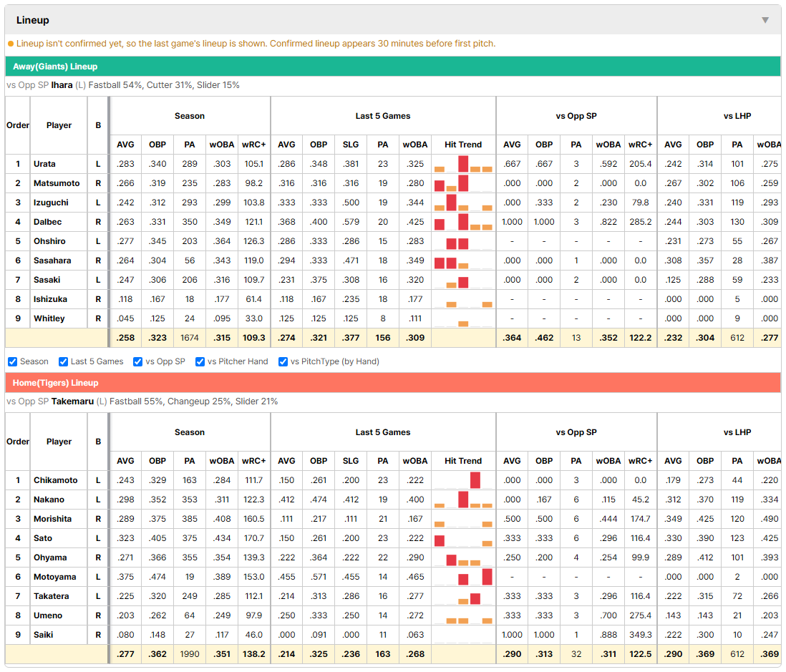Click Nakano's hit trend bars

[x=463, y=500]
